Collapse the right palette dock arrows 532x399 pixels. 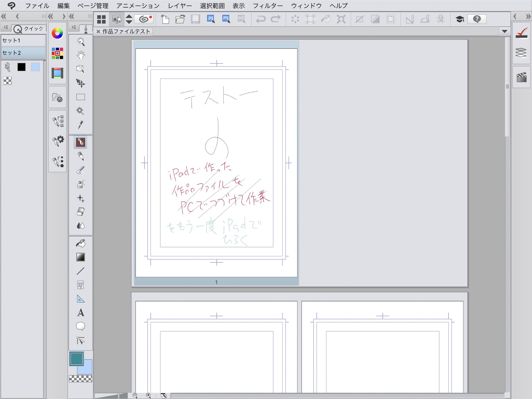528,17
